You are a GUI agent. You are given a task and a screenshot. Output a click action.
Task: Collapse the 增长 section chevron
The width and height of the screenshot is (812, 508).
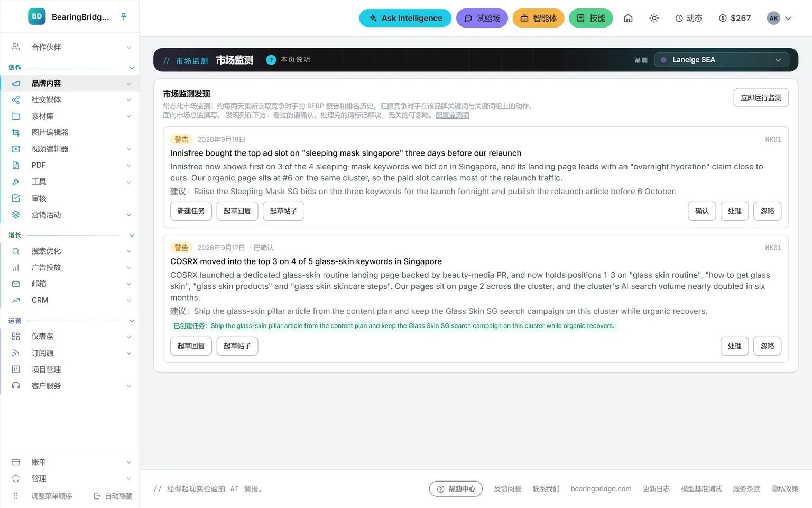pos(132,235)
